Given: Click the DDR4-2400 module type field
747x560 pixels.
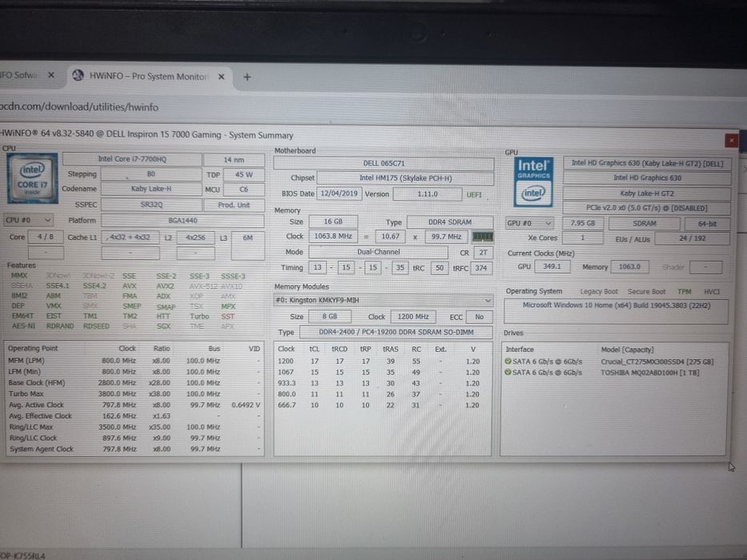Looking at the screenshot, I should [396, 332].
